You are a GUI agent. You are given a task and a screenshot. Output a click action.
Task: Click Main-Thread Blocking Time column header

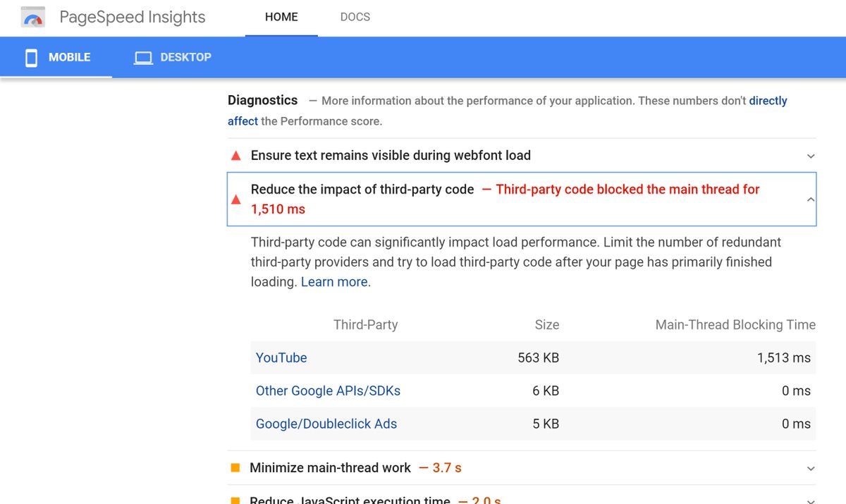click(735, 325)
